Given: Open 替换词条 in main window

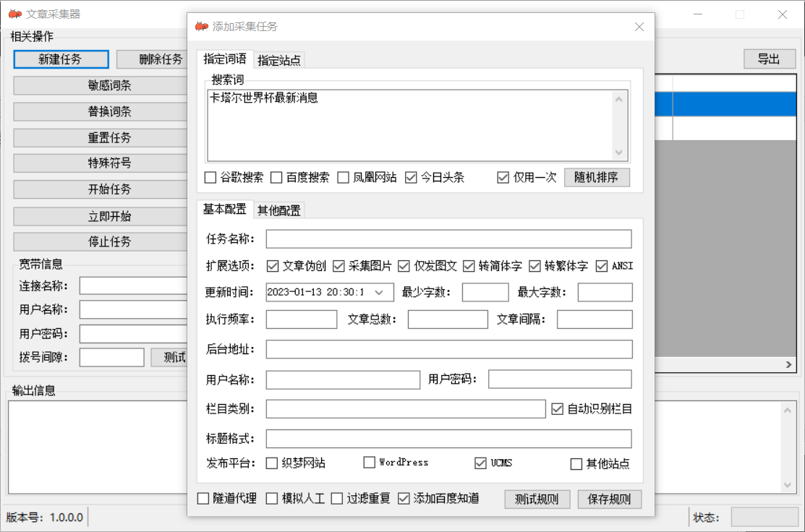Looking at the screenshot, I should point(101,111).
